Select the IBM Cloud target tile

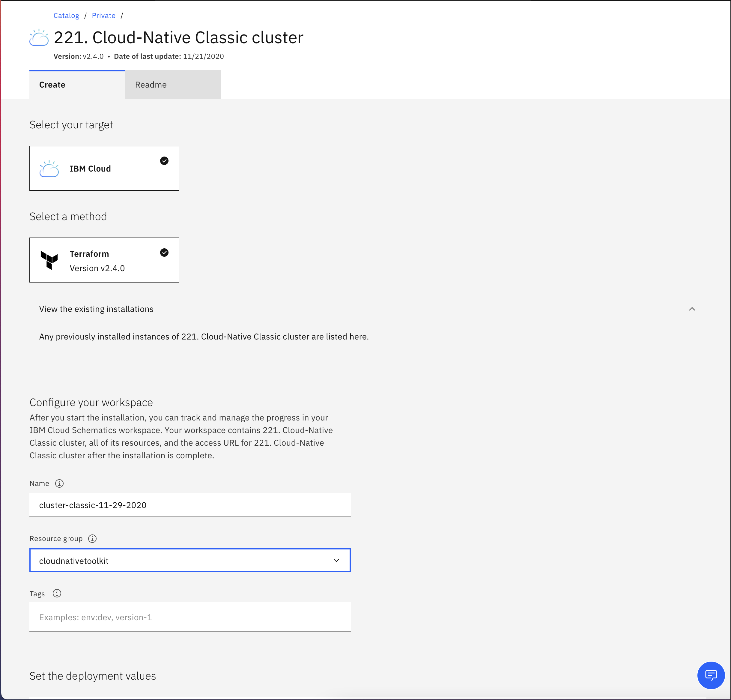pyautogui.click(x=104, y=168)
